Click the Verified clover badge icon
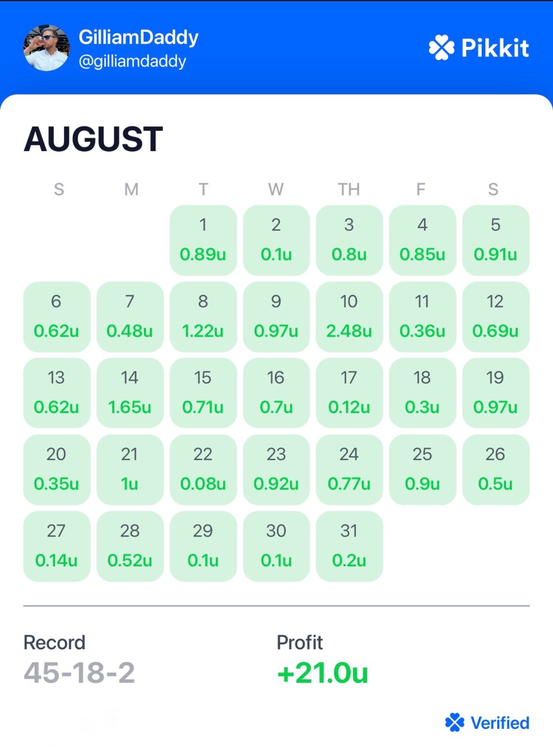The height and width of the screenshot is (756, 553). (x=455, y=722)
